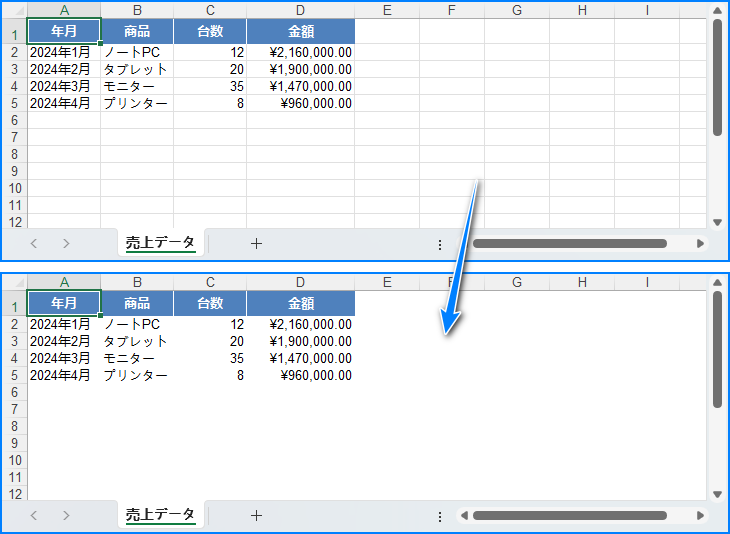
Task: Select cell 2024年2月 in lower sheet
Action: point(64,341)
